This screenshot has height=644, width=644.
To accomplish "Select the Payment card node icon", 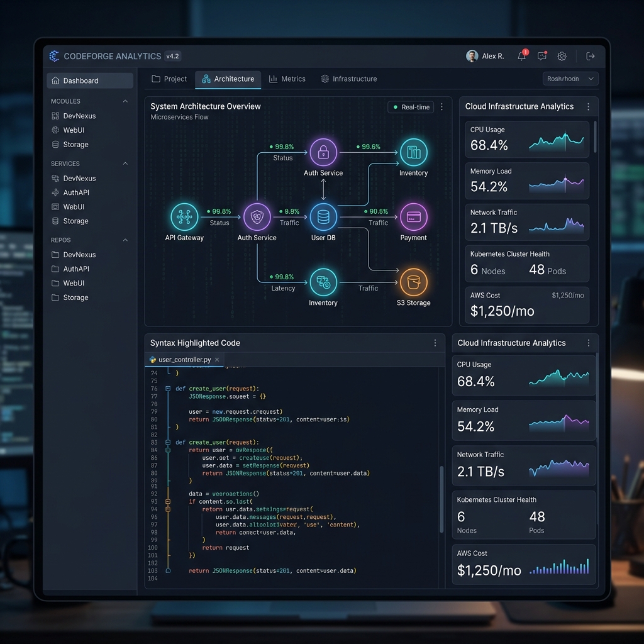I will coord(414,217).
